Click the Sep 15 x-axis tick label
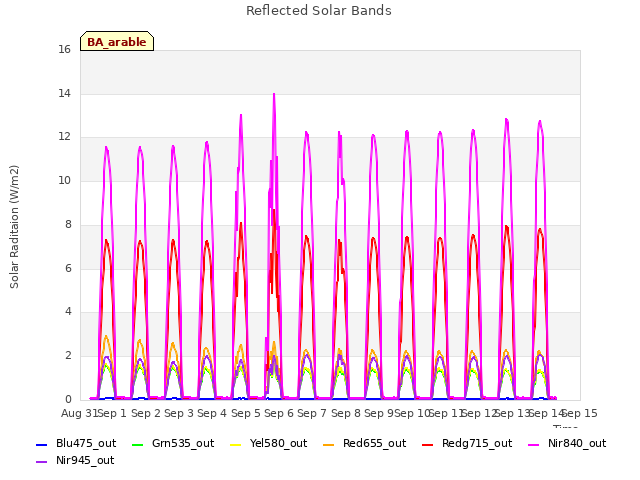This screenshot has width=640, height=480. tap(580, 413)
